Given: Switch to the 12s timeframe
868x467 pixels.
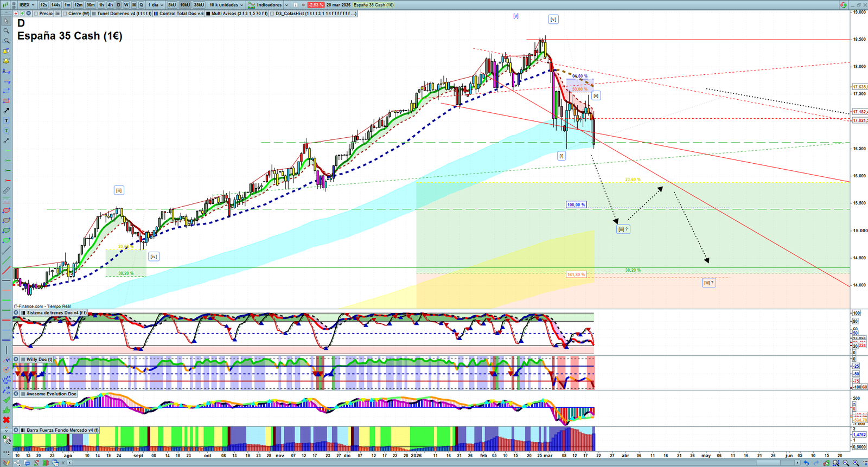Looking at the screenshot, I should coord(43,5).
